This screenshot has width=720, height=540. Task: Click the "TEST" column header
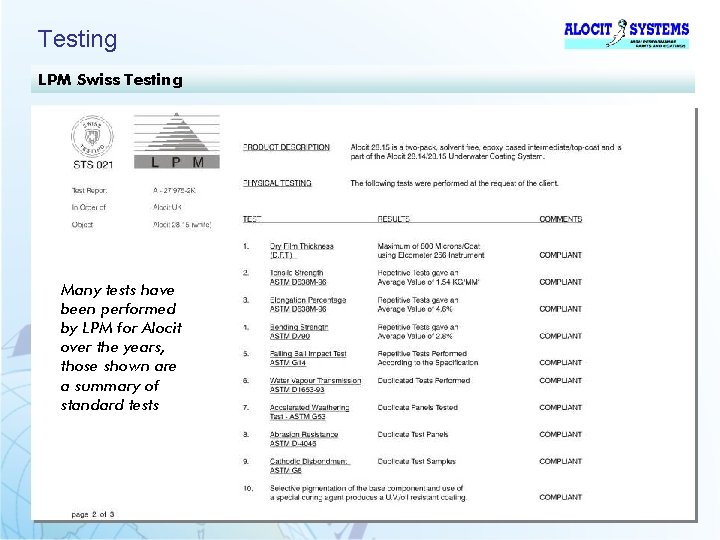(x=252, y=219)
